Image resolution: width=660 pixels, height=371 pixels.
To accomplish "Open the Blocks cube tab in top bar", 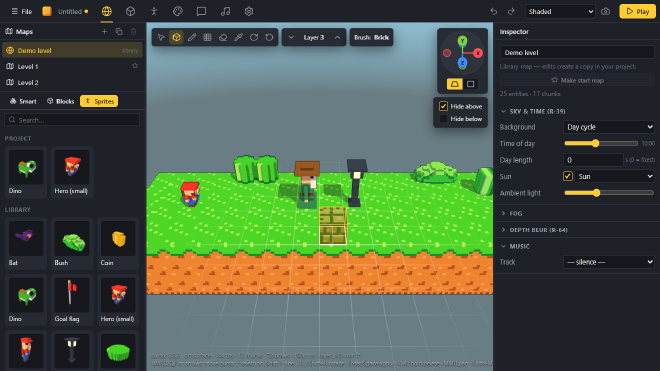I will [x=130, y=11].
